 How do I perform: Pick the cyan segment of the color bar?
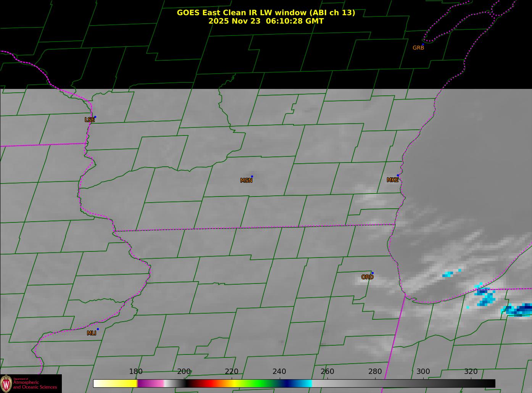click(x=305, y=383)
